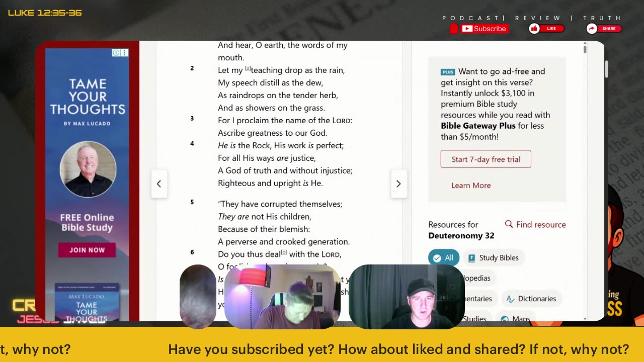
Task: Click the right webcam feed with cap
Action: coord(406,297)
